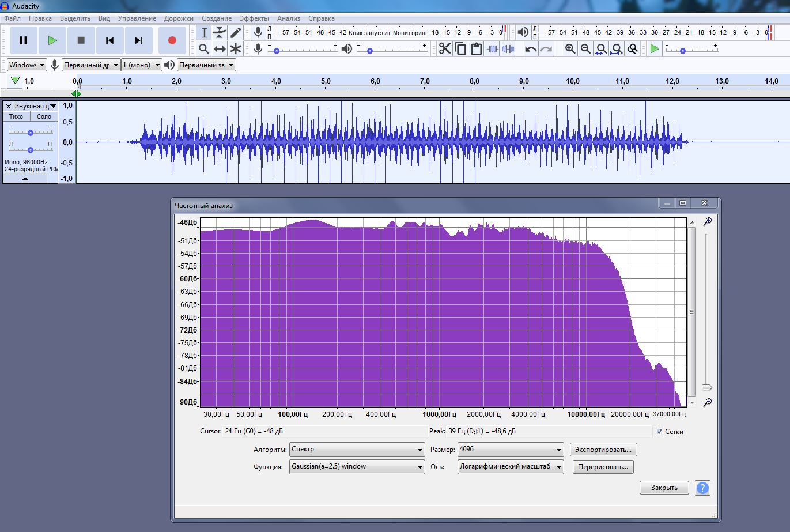Click the Zoom In magnifier in toolbar
This screenshot has width=790, height=532.
pyautogui.click(x=570, y=49)
